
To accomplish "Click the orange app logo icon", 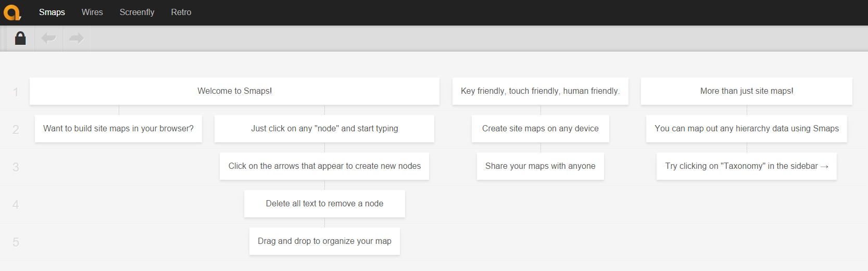I will [12, 13].
